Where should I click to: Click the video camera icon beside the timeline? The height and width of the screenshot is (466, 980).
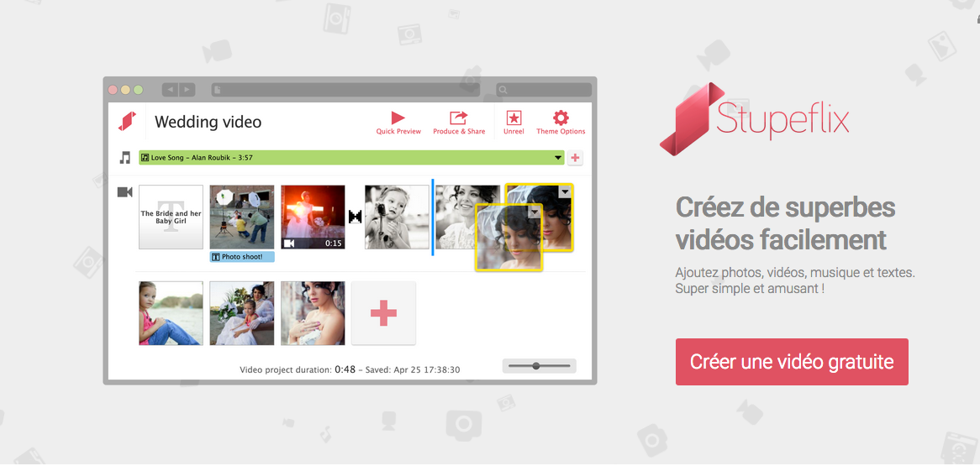click(x=125, y=192)
